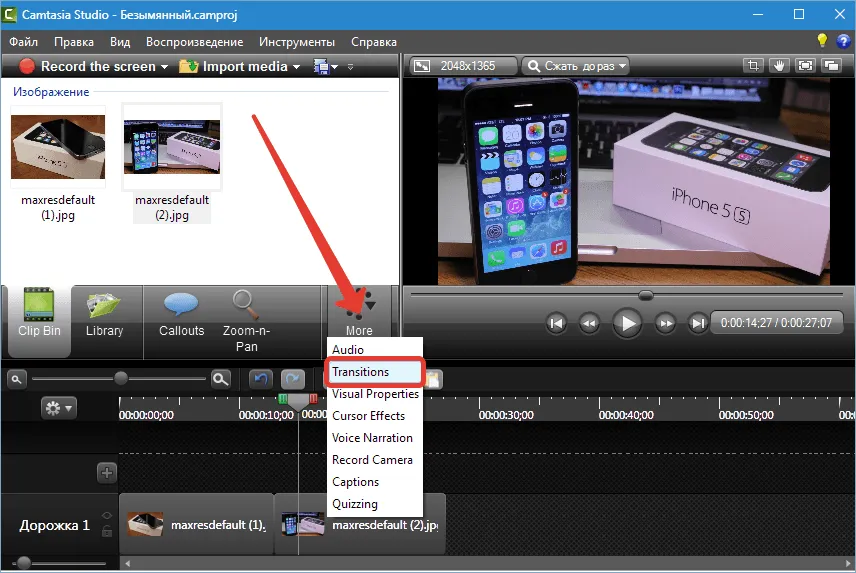Select maxresdefault (1).jpg thumbnail in Clip Bin
Image resolution: width=856 pixels, height=573 pixels.
tap(58, 147)
